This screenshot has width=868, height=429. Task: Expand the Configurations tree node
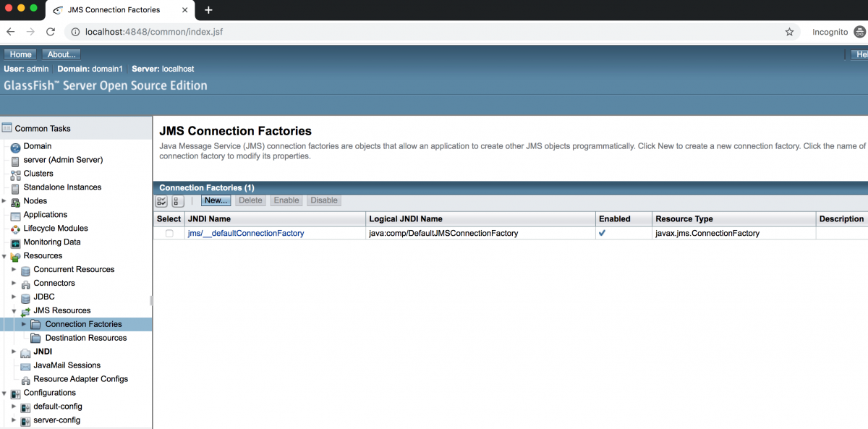[5, 392]
